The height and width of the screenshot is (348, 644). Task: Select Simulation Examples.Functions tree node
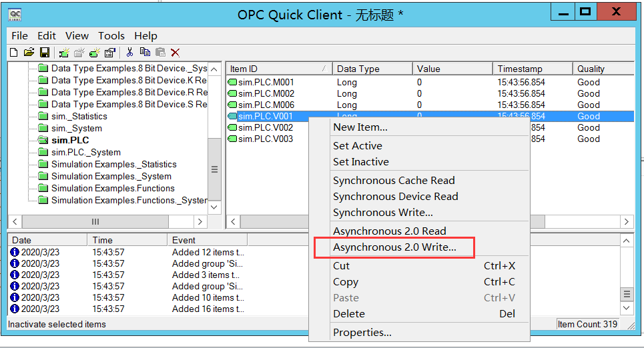pos(113,189)
